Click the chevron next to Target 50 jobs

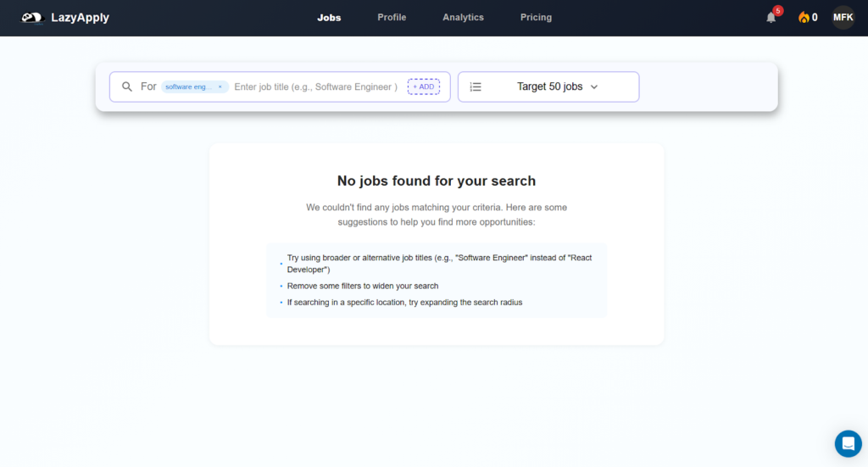click(x=594, y=86)
